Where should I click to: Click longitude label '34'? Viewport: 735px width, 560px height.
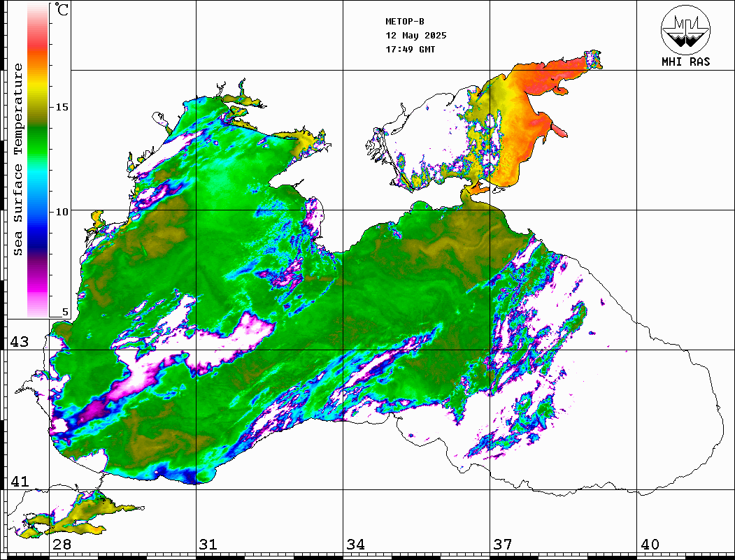tap(355, 545)
